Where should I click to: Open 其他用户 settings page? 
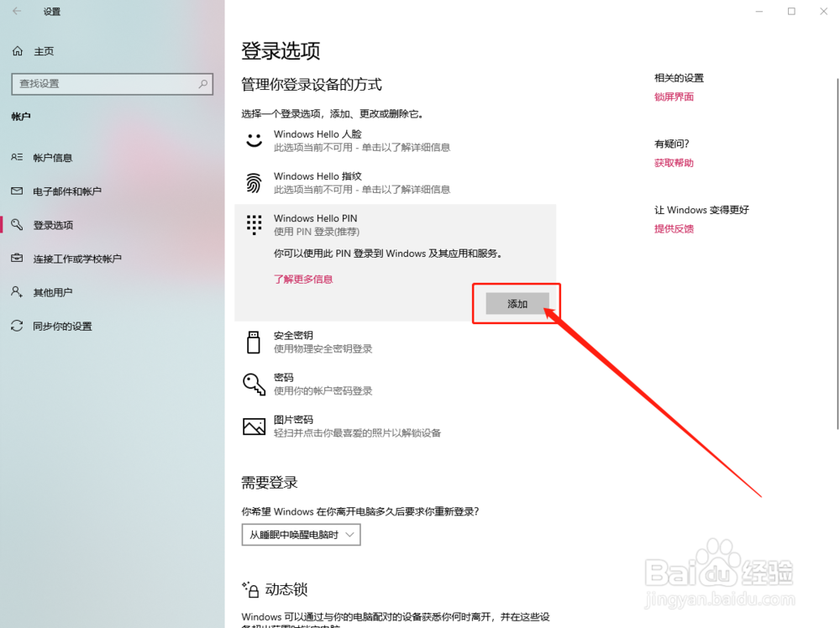point(52,292)
